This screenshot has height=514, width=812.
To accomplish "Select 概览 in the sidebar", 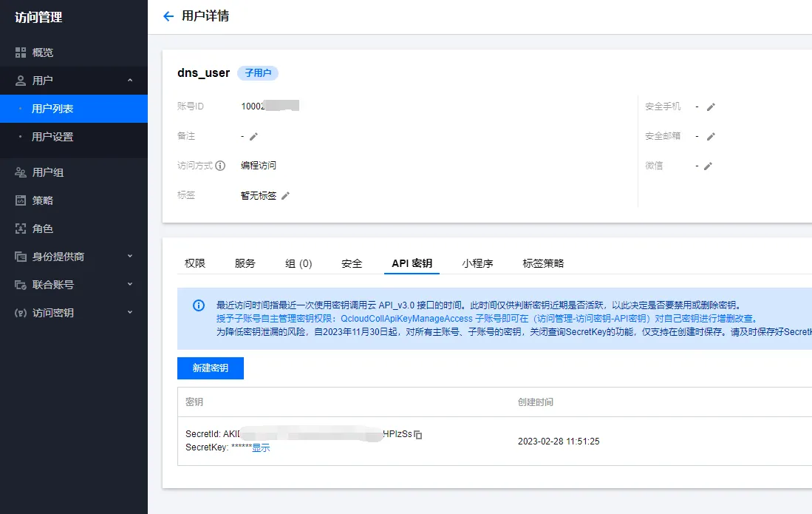I will pos(43,53).
